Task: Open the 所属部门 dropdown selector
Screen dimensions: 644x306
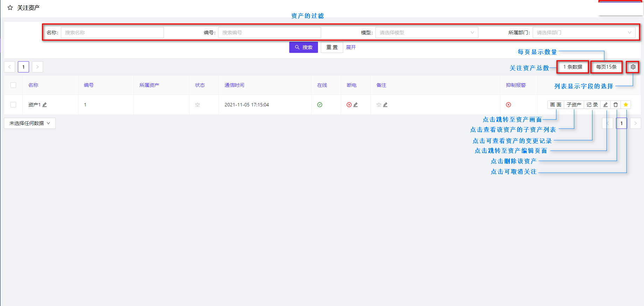Action: pos(584,33)
